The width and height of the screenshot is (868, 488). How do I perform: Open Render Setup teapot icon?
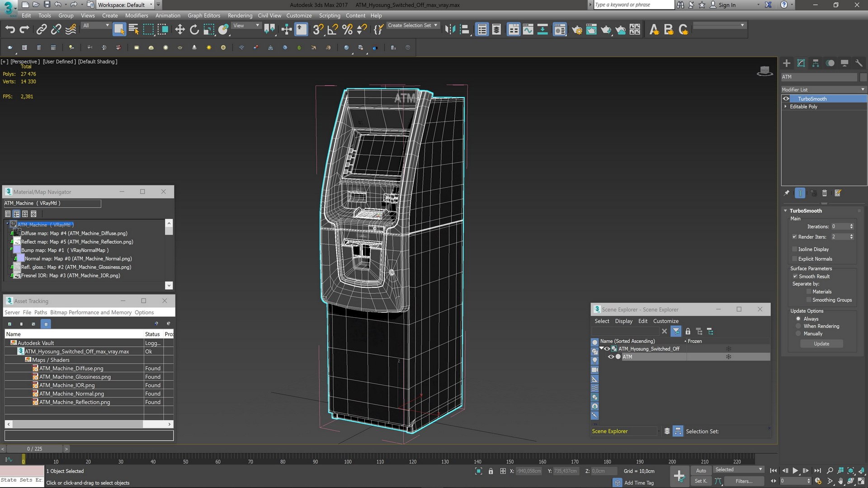coord(577,30)
